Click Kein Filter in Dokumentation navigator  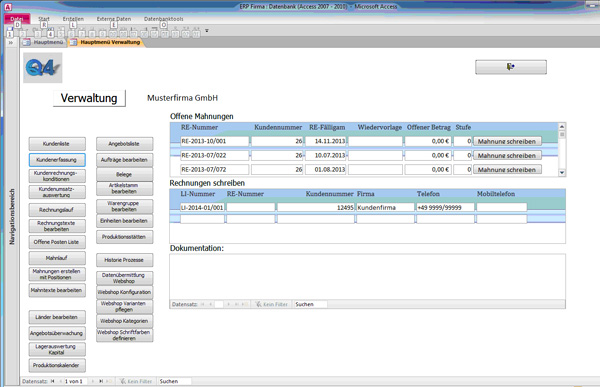click(272, 304)
